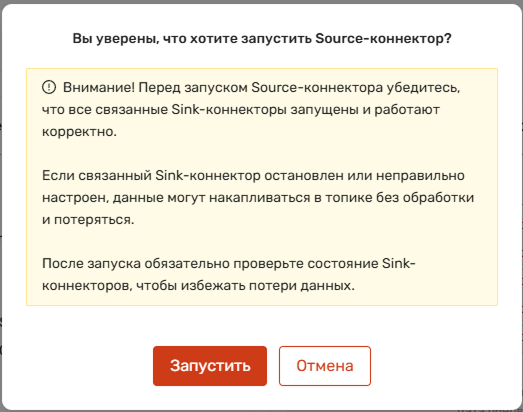The height and width of the screenshot is (412, 523).
Task: Click 'Source-коннектор?' in the title
Action: pos(383,38)
